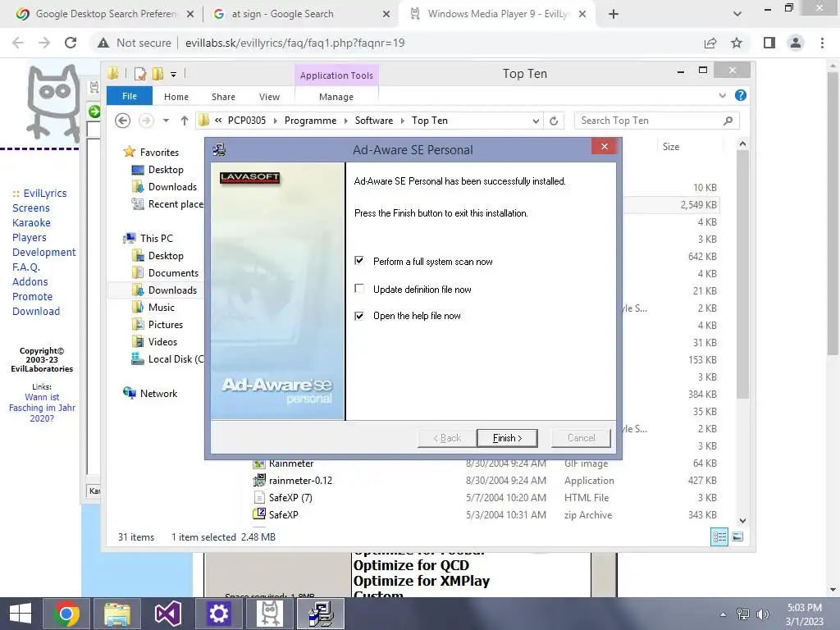Select Documents under This PC
This screenshot has width=840, height=630.
173,272
